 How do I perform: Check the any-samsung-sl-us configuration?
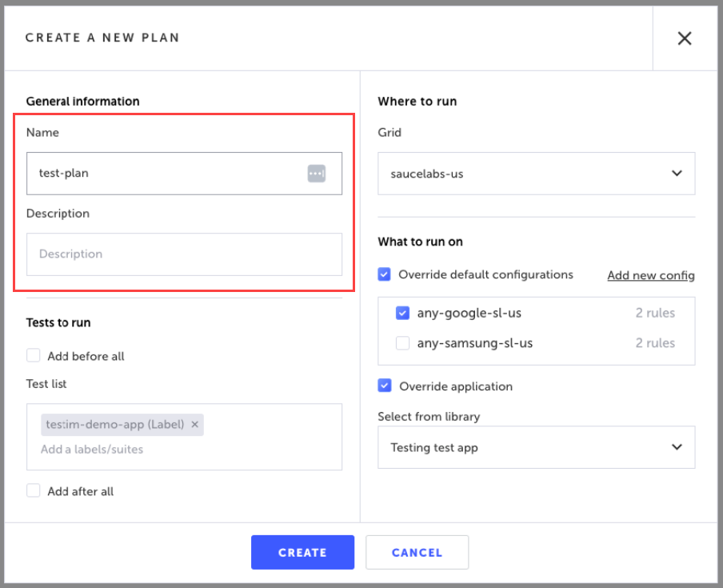point(403,343)
